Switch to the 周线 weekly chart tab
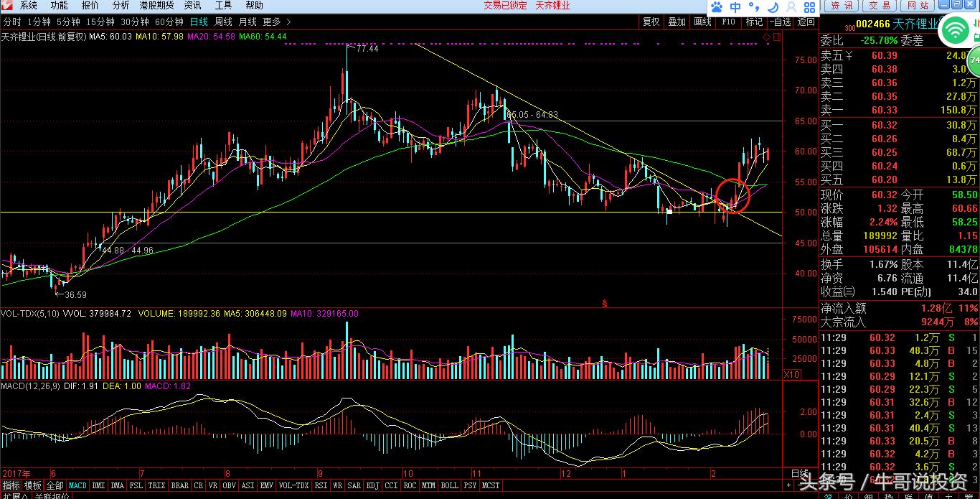Screen dimensions: 980x499 223,22
